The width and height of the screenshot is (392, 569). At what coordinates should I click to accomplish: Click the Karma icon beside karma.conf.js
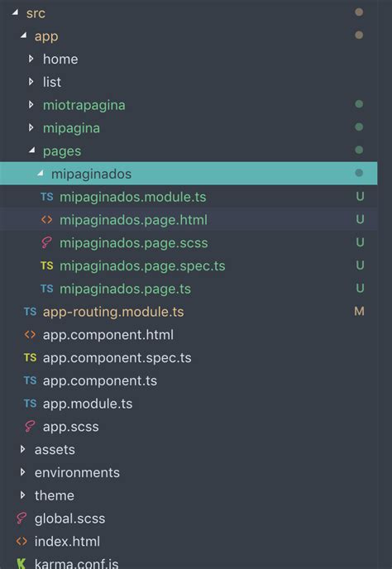[22, 563]
